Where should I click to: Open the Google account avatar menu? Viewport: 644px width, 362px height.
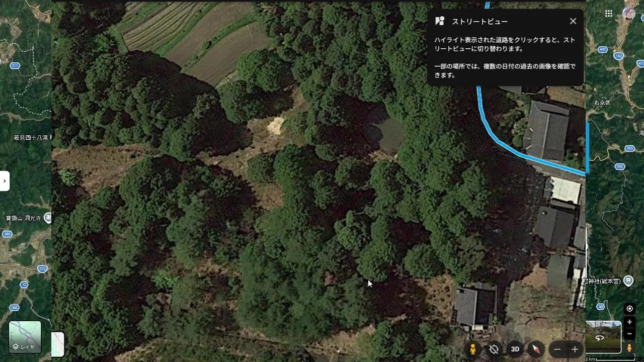(x=629, y=14)
